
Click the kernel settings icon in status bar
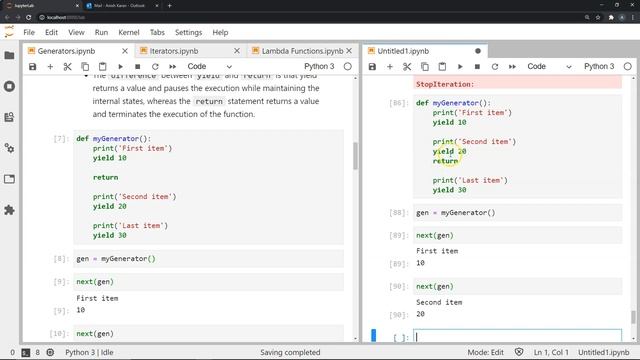[x=50, y=352]
